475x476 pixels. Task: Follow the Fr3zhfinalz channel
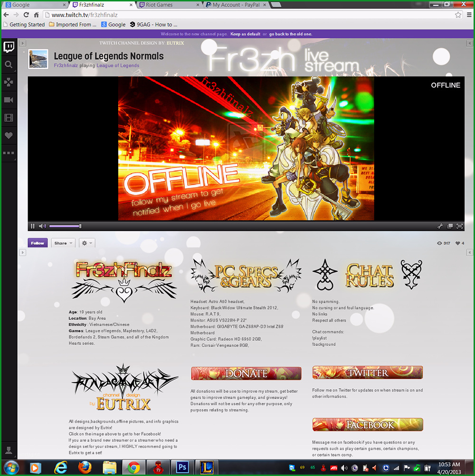coord(38,243)
